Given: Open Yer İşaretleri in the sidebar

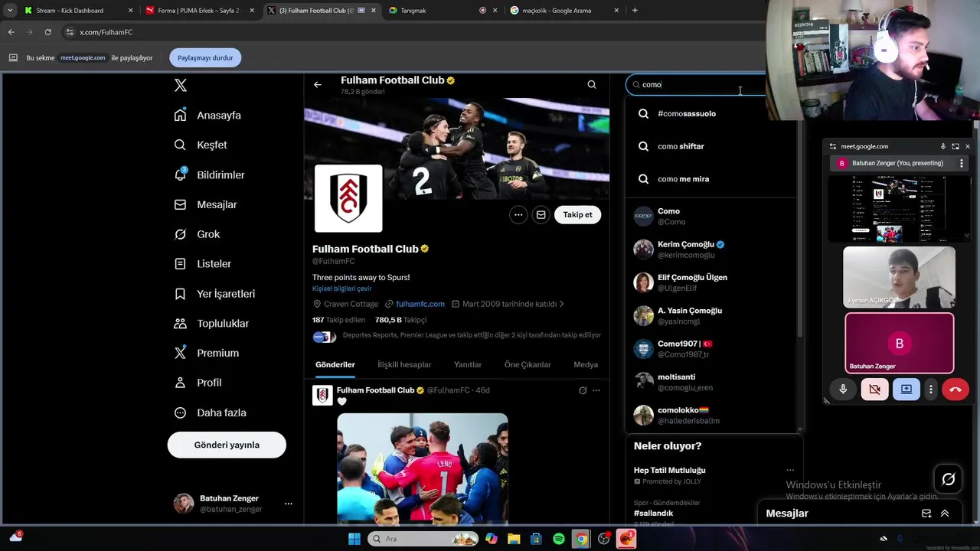Looking at the screenshot, I should [214, 294].
